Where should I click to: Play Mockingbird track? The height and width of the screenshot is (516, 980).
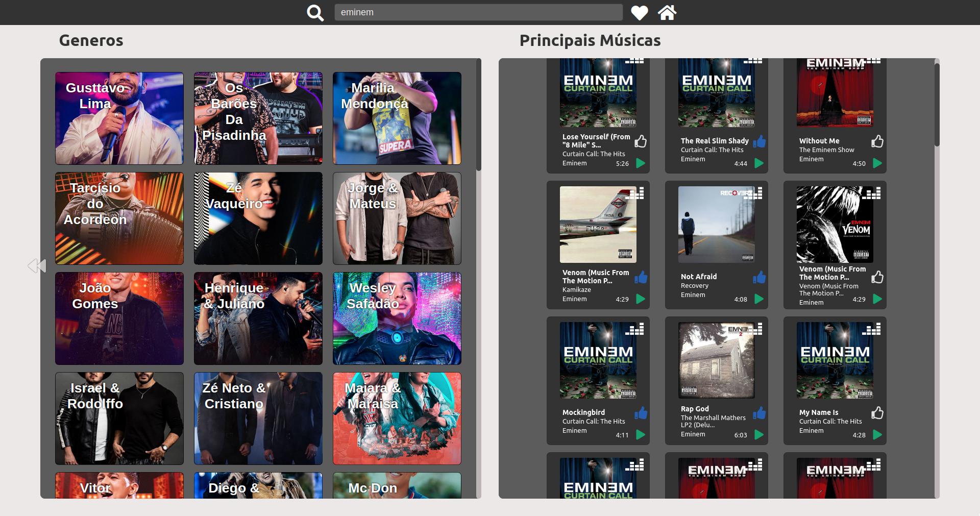coord(641,435)
